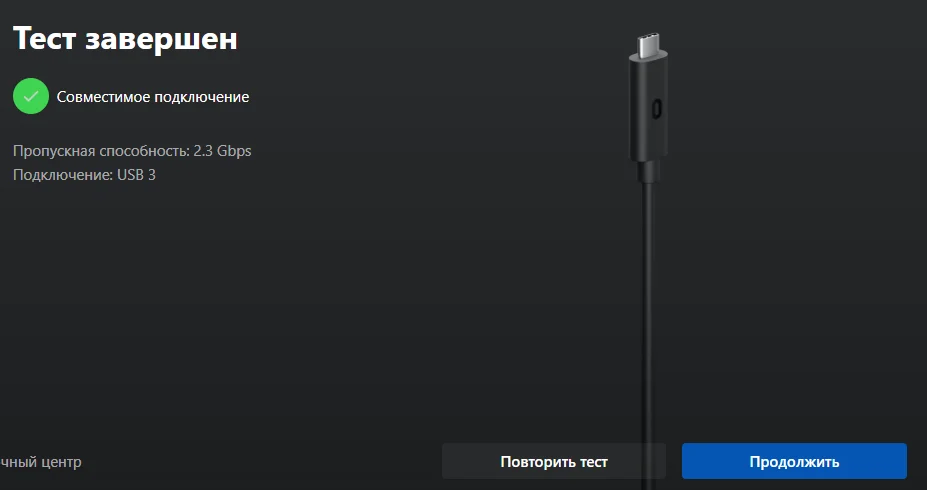927x490 pixels.
Task: Open the partially visible help center link
Action: pos(41,462)
